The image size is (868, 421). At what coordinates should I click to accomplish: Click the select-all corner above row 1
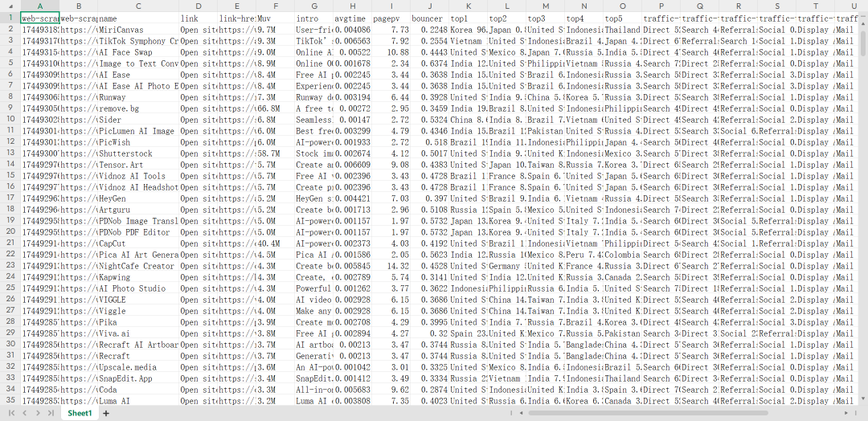(10, 6)
